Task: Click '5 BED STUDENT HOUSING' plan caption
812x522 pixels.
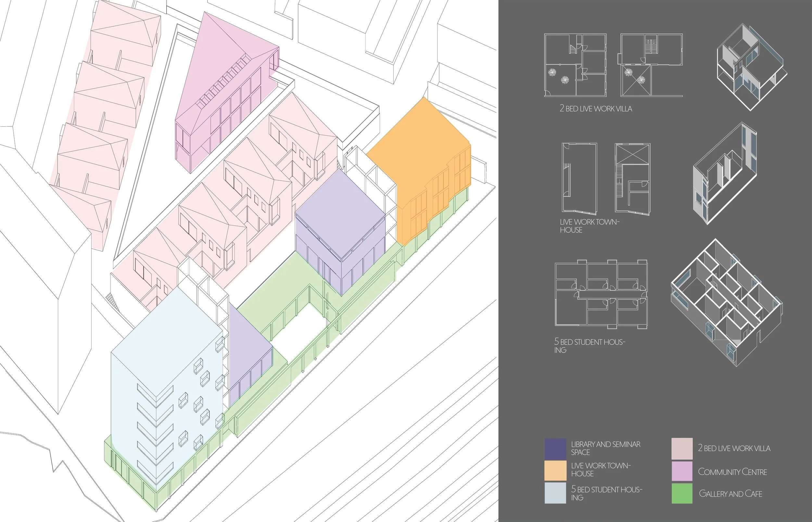Action: [590, 346]
